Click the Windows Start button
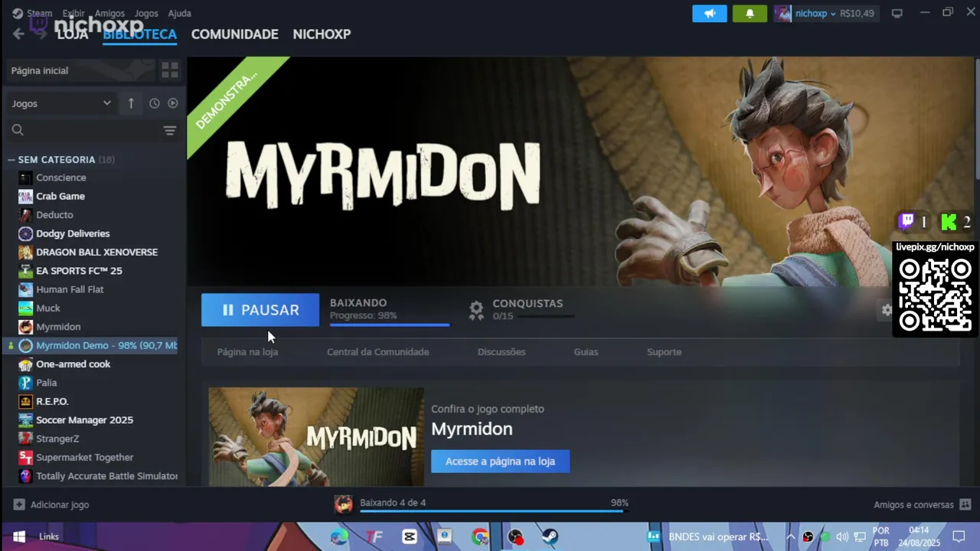Image resolution: width=980 pixels, height=551 pixels. [x=19, y=536]
